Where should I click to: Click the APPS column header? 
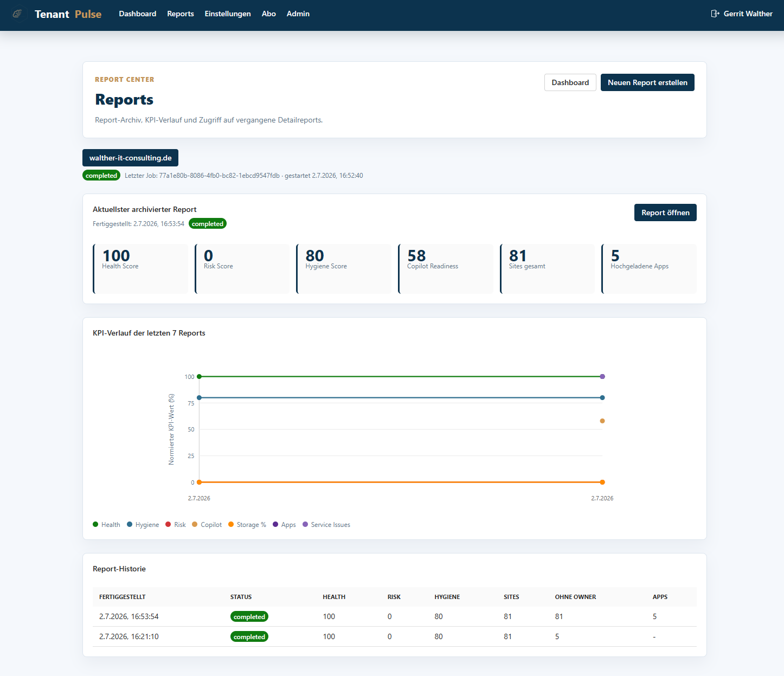point(660,597)
